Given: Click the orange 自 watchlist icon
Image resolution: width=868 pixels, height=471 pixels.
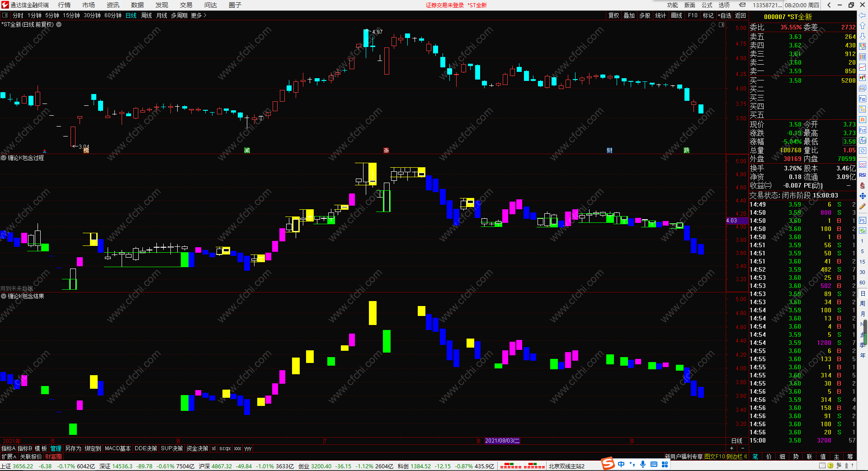Looking at the screenshot, I should 863,120.
